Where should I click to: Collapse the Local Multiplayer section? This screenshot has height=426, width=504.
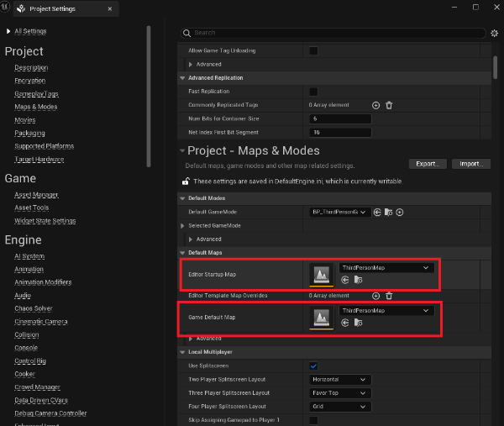[182, 352]
